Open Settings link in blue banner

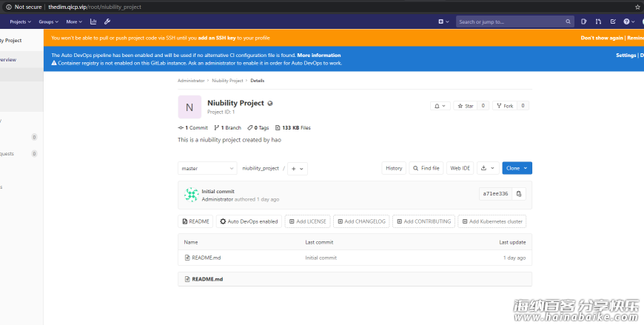(626, 55)
